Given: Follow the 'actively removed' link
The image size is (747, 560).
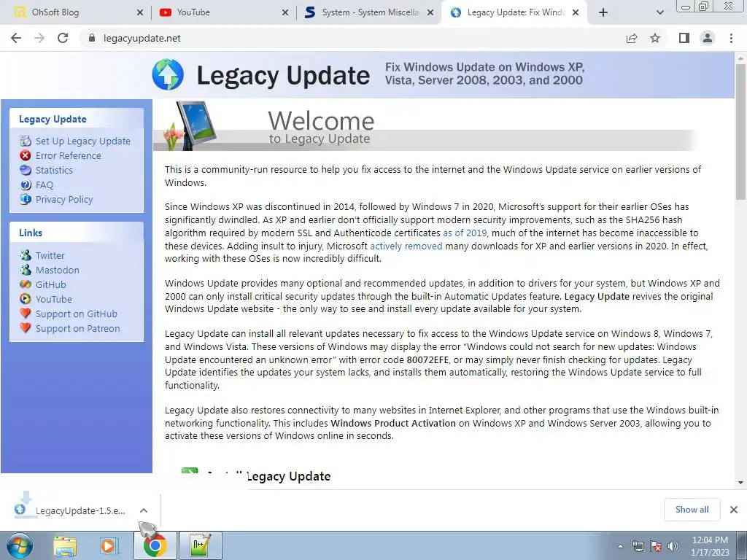Looking at the screenshot, I should pos(406,246).
